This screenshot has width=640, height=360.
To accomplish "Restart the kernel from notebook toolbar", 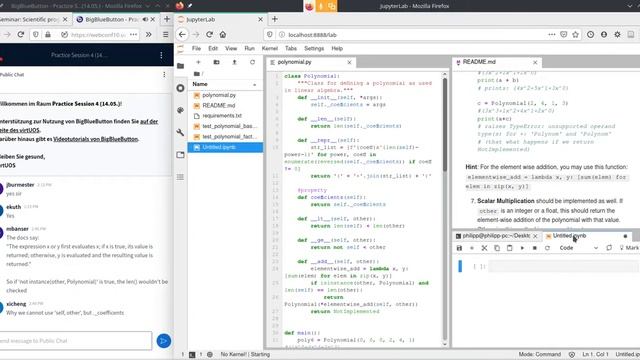I will [x=547, y=248].
